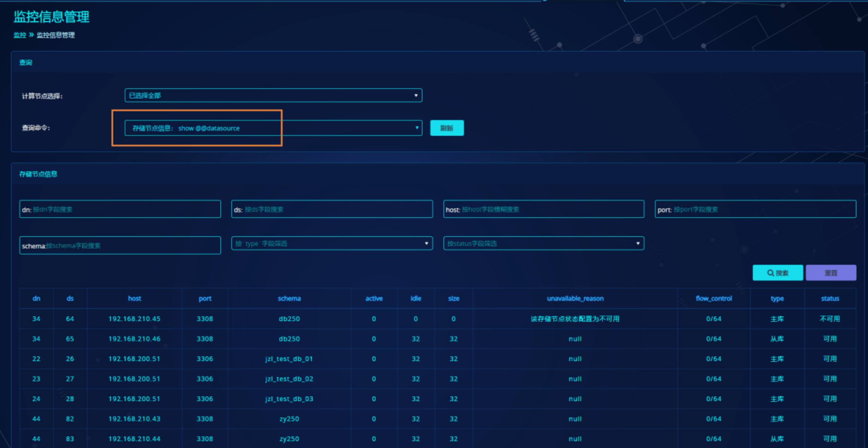Open the type field filter dropdown
The height and width of the screenshot is (448, 868).
point(332,243)
